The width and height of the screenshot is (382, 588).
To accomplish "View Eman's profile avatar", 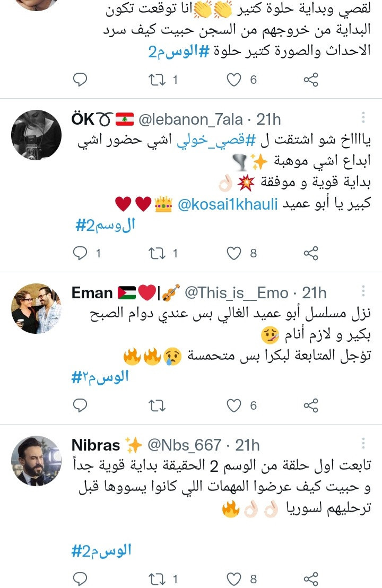I will (x=36, y=309).
